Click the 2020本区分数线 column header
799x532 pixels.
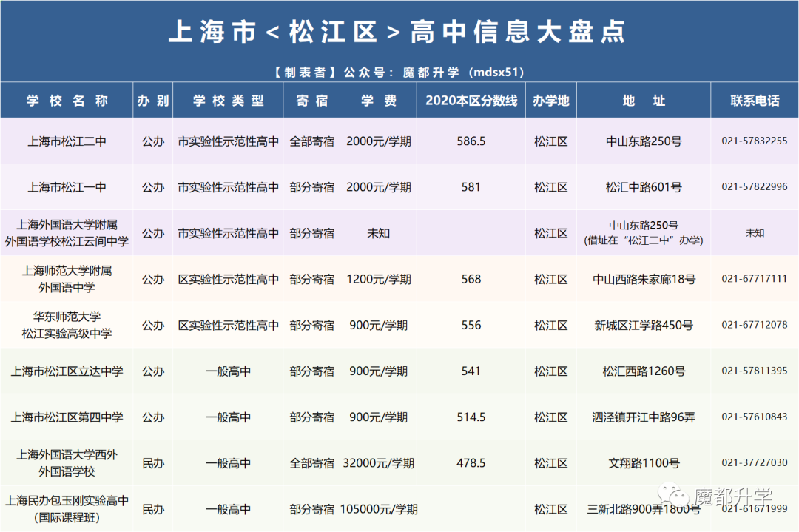pyautogui.click(x=471, y=101)
